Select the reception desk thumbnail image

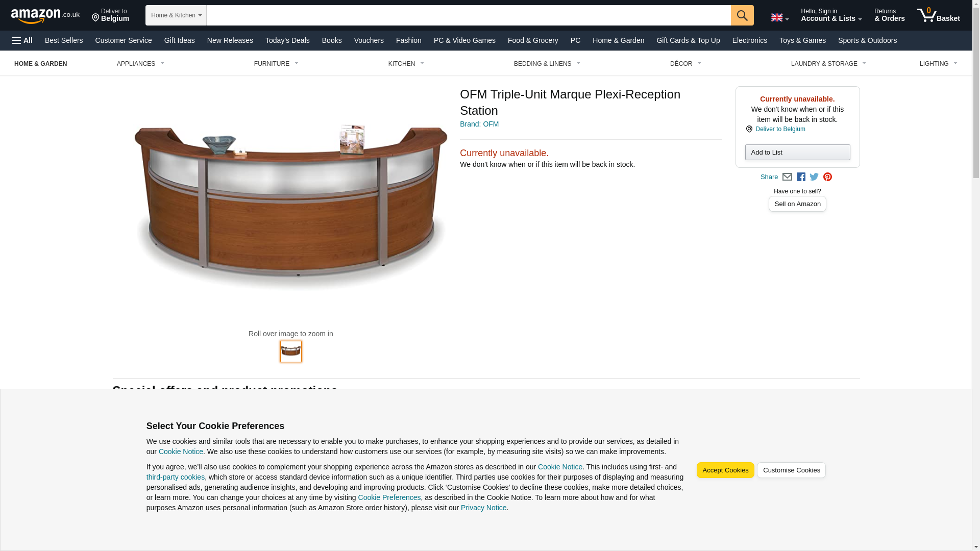291,352
